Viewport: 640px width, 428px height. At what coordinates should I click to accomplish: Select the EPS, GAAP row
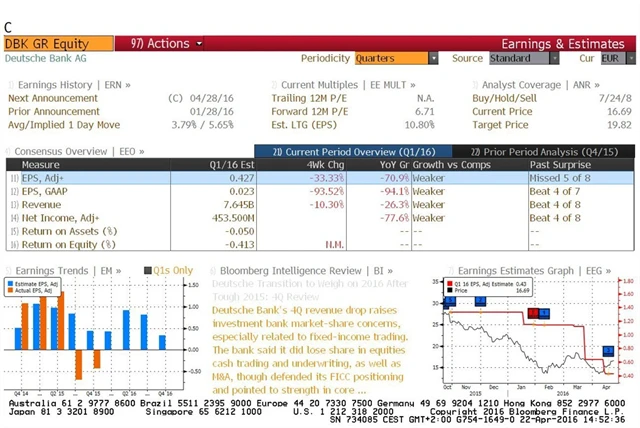(x=320, y=191)
